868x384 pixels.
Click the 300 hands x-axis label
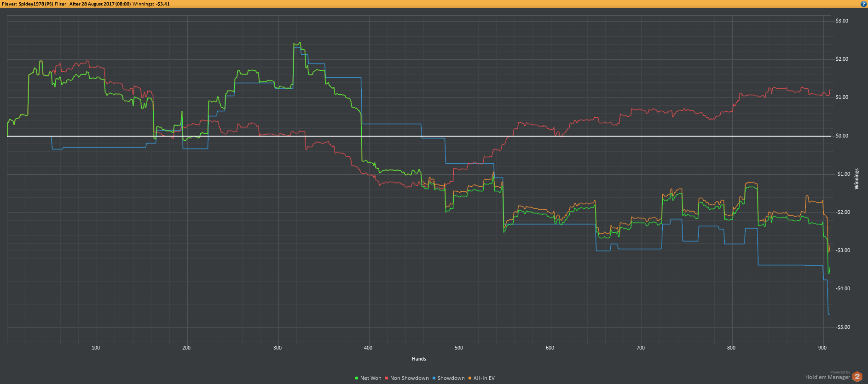point(278,348)
